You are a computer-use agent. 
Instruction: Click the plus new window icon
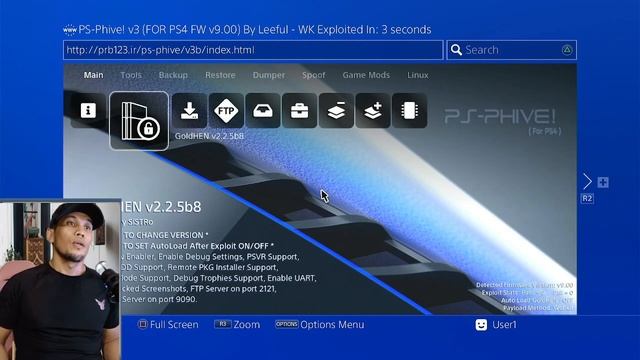pyautogui.click(x=603, y=182)
